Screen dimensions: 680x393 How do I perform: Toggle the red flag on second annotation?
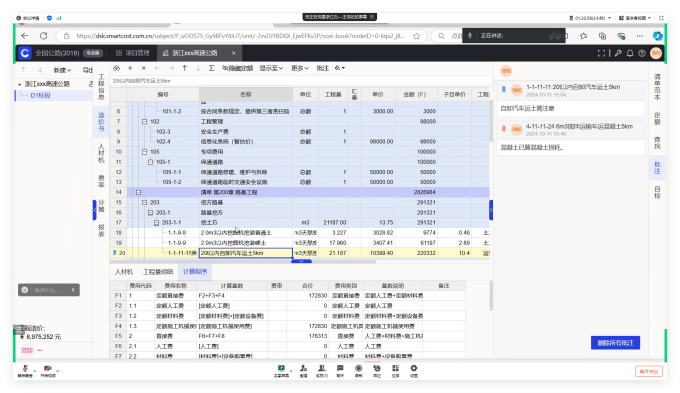504,129
